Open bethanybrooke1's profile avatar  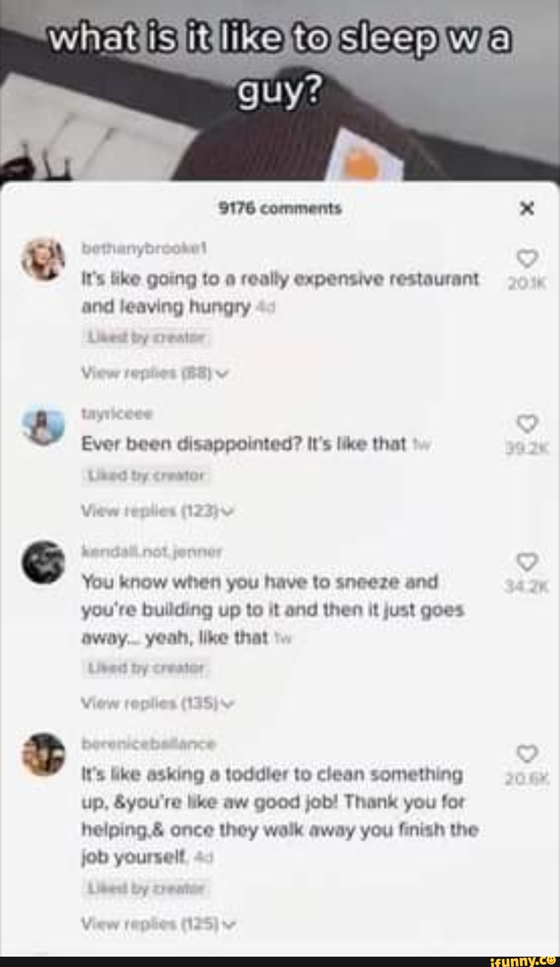[x=44, y=259]
